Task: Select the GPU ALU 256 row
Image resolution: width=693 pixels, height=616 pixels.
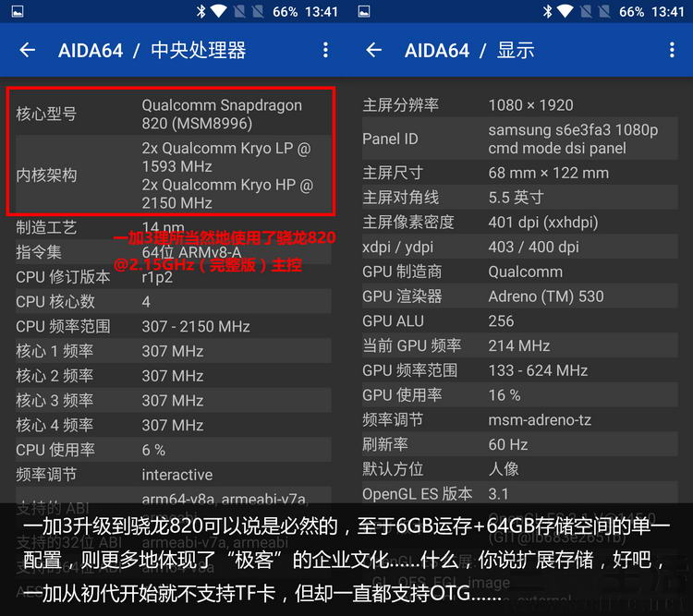Action: click(519, 320)
